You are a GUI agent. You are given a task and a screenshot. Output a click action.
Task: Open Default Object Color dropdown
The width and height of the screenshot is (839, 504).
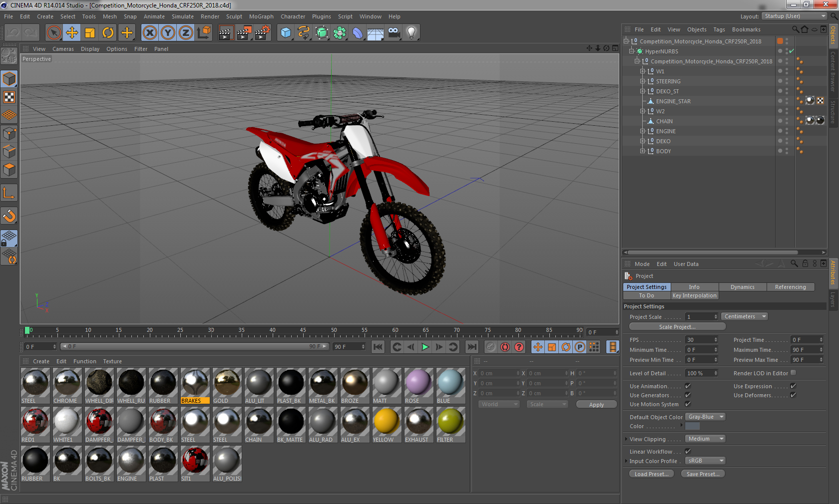click(705, 417)
